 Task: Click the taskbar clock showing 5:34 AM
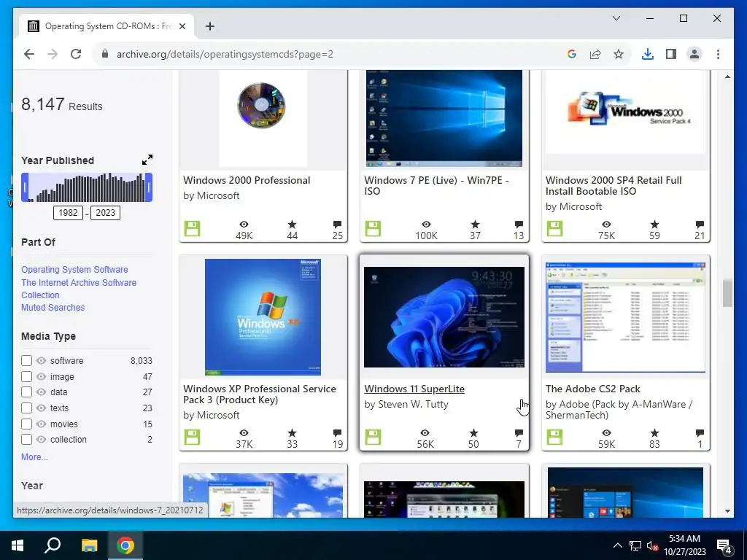click(x=684, y=545)
